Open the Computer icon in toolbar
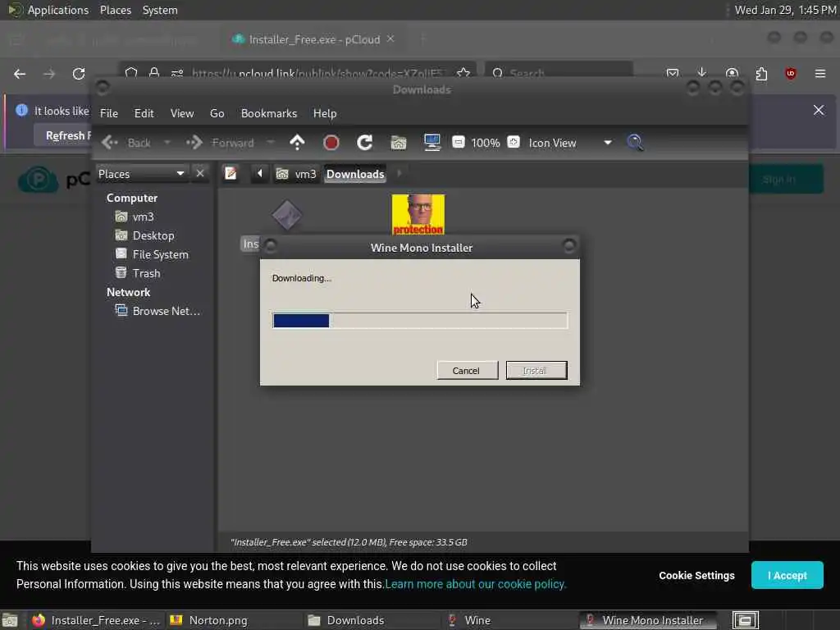The image size is (840, 630). [x=431, y=143]
